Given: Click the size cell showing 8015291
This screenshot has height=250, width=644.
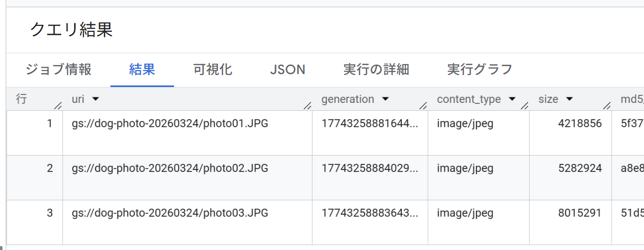Looking at the screenshot, I should pyautogui.click(x=580, y=213).
